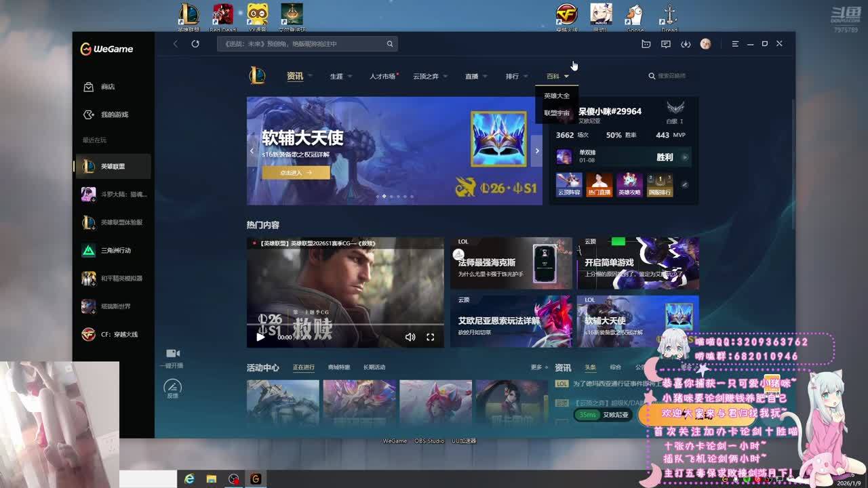This screenshot has width=868, height=488.
Task: Mute the video with speaker icon
Action: point(410,337)
